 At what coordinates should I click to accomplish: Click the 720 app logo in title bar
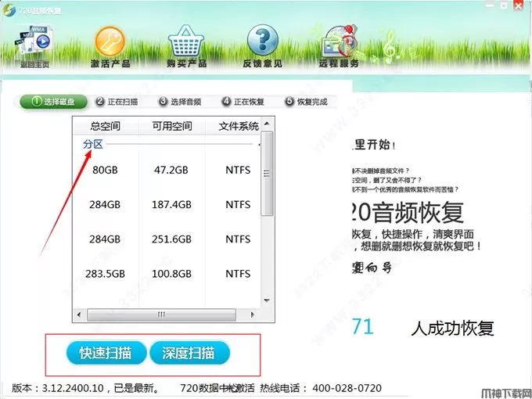pos(9,9)
